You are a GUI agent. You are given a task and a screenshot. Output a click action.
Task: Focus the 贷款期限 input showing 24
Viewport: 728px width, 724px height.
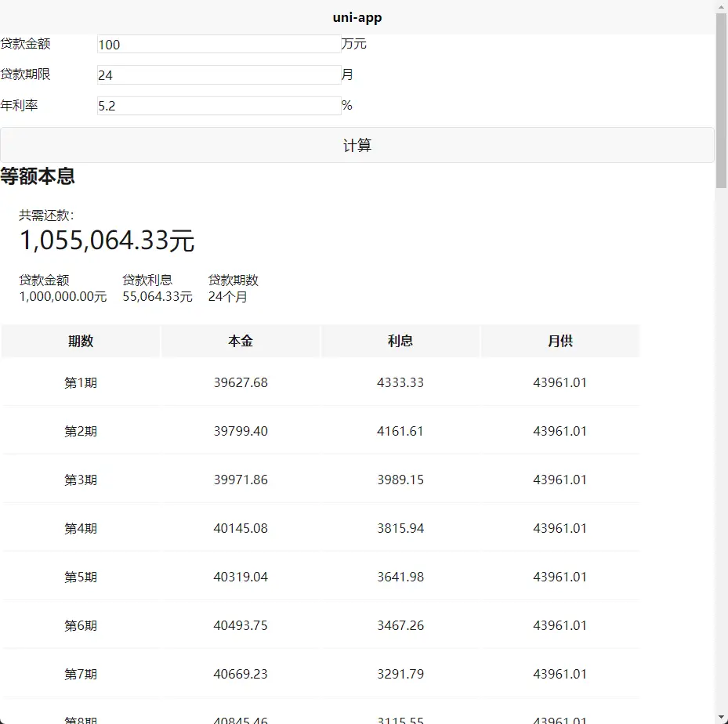[x=219, y=75]
